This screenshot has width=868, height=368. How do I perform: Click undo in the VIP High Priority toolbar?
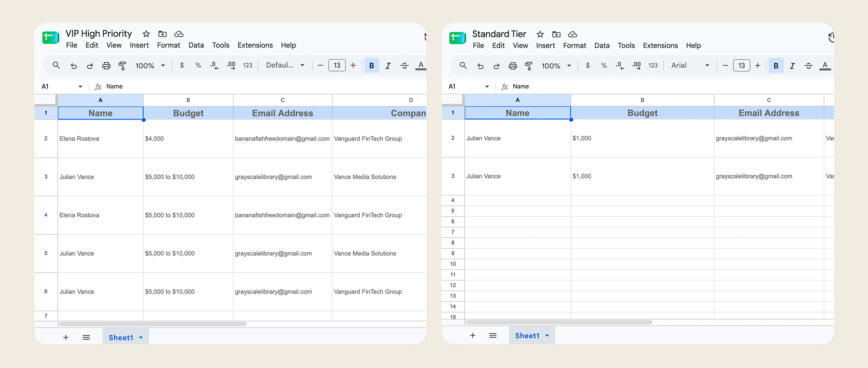(x=74, y=66)
